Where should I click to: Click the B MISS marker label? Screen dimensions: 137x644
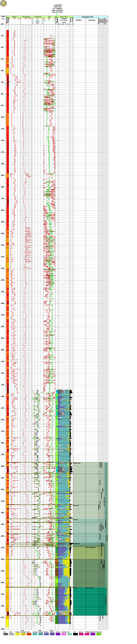click(x=75, y=588)
